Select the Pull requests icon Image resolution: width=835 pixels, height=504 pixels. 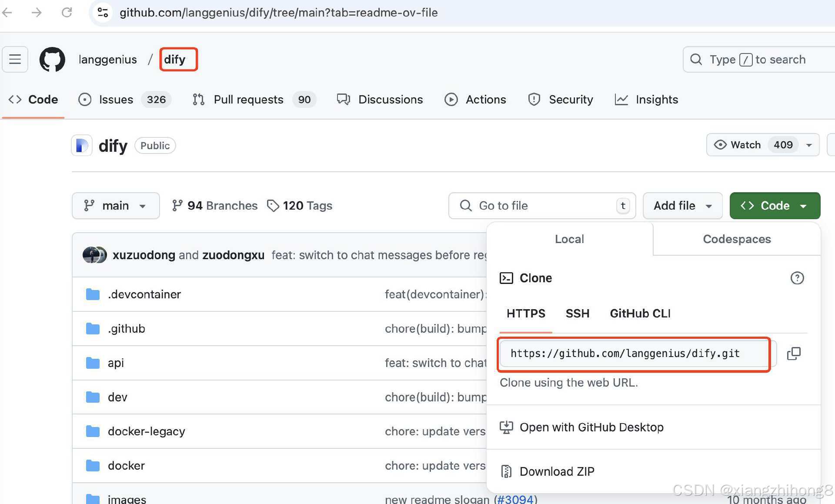(198, 100)
